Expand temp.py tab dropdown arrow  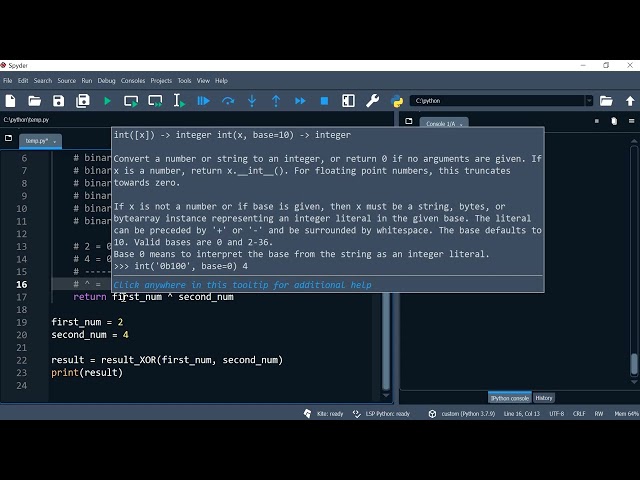click(55, 142)
